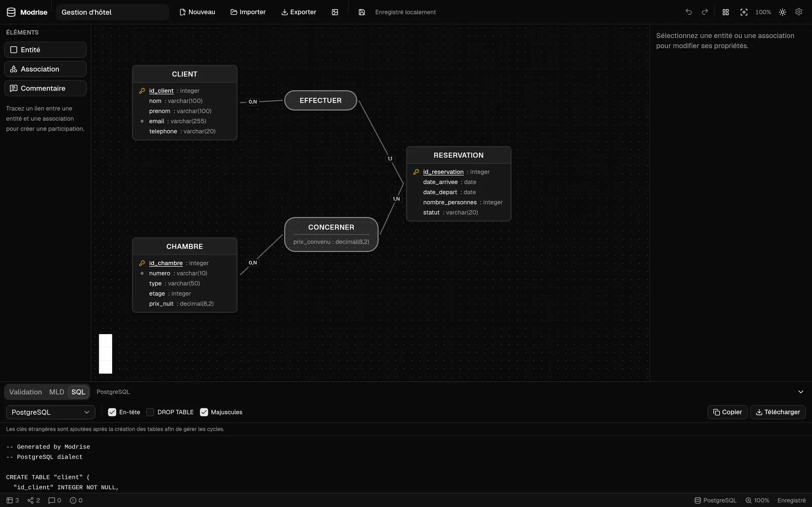812x507 pixels.
Task: Click the tables count icon in status bar
Action: (x=10, y=500)
